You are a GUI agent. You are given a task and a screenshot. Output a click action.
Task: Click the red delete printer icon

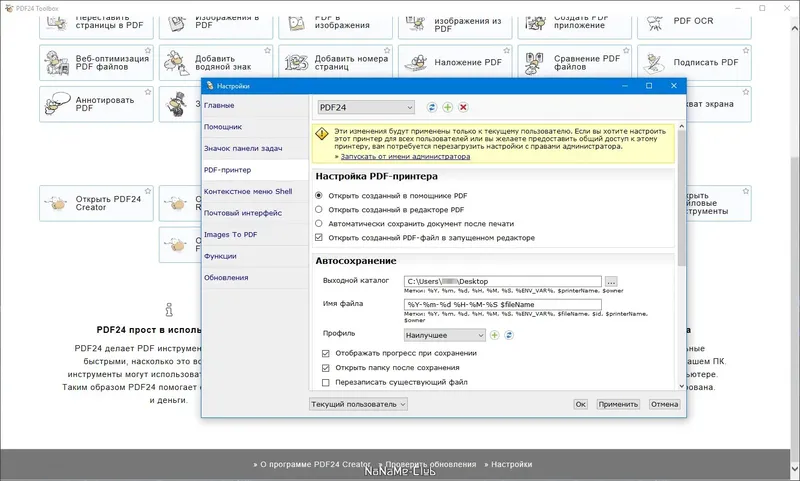coord(463,107)
